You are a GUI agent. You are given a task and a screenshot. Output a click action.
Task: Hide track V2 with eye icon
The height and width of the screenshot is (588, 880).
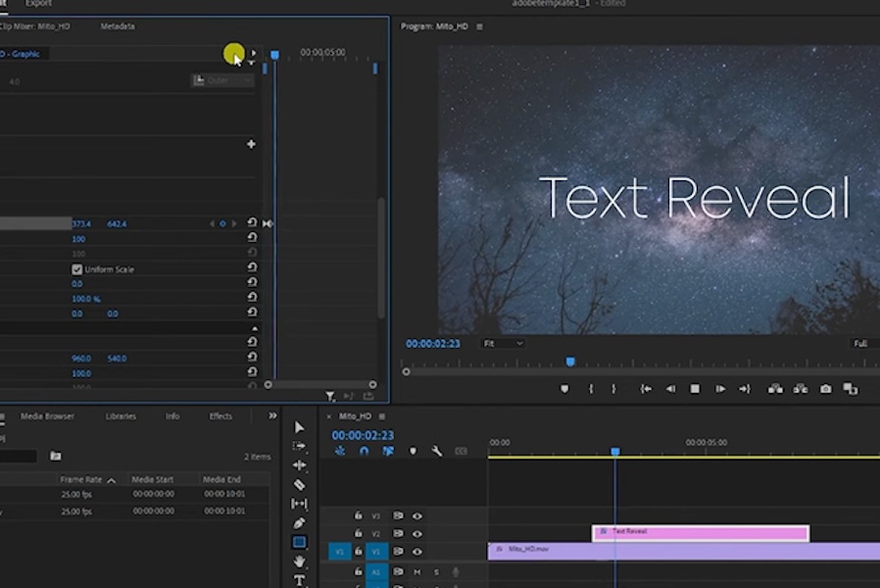click(417, 533)
